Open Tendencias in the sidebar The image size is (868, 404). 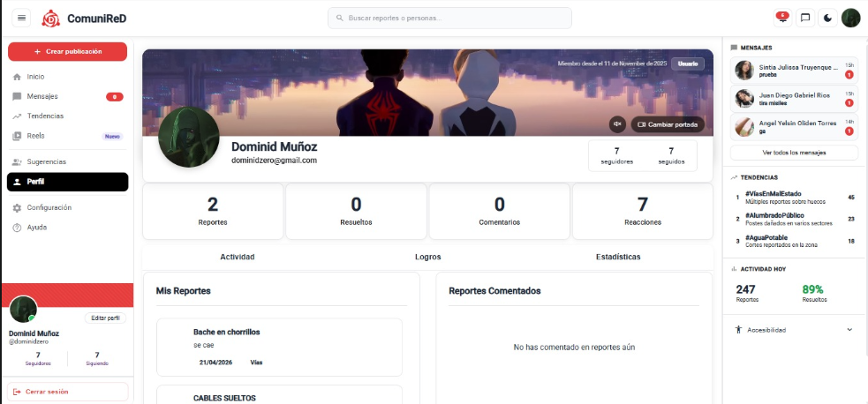[x=67, y=116]
